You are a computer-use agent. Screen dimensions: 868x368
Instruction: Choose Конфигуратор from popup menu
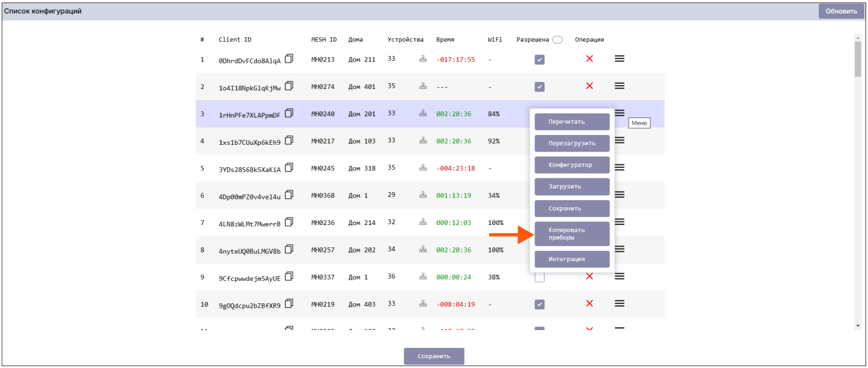pos(572,165)
